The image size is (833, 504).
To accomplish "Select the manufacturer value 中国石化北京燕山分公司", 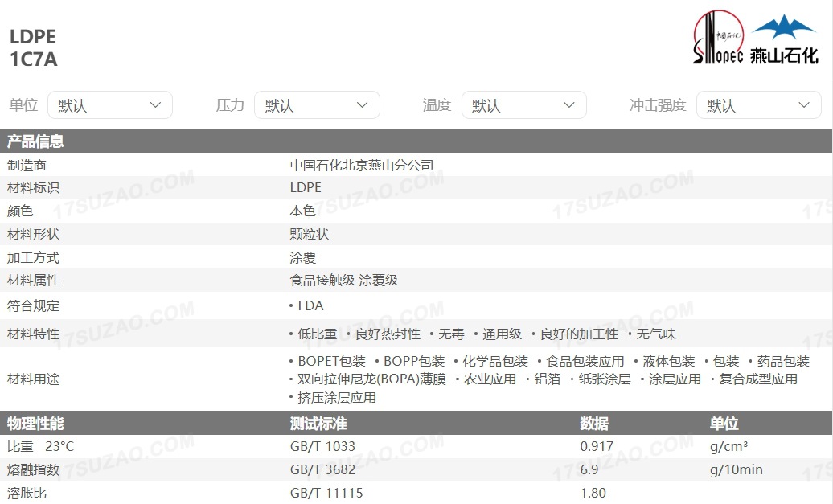I will [x=362, y=165].
